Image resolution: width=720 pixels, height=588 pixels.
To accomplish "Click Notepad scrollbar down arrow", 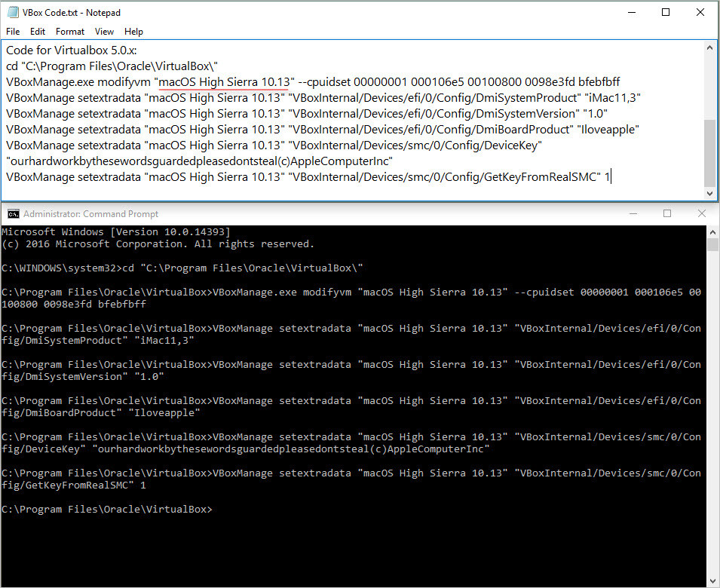I will (710, 194).
